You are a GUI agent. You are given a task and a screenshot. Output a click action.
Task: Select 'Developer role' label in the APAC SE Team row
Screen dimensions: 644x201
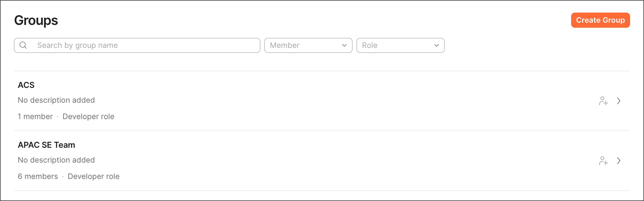(x=93, y=176)
